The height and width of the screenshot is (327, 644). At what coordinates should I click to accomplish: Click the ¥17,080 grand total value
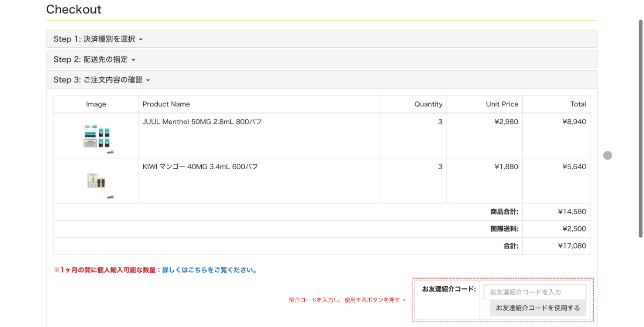coord(572,246)
